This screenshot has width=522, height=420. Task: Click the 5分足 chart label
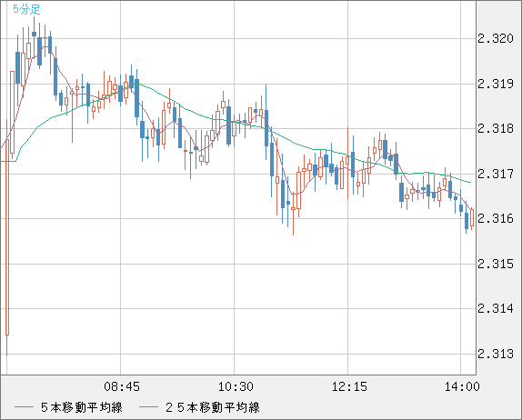(x=26, y=9)
